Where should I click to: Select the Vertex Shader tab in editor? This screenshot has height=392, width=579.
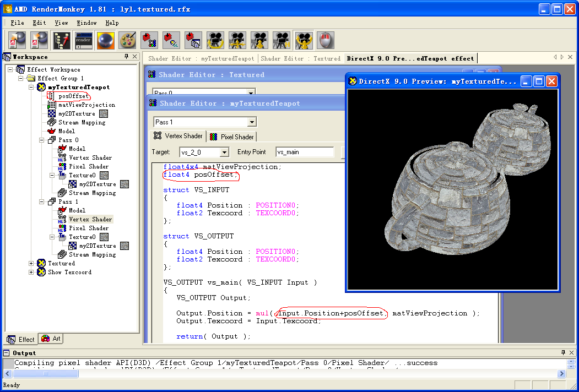(x=178, y=136)
